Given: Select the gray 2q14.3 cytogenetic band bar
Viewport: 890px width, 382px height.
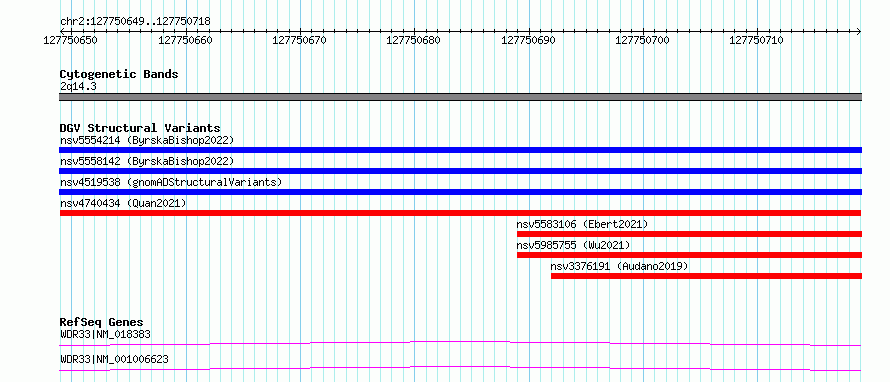Looking at the screenshot, I should (460, 97).
